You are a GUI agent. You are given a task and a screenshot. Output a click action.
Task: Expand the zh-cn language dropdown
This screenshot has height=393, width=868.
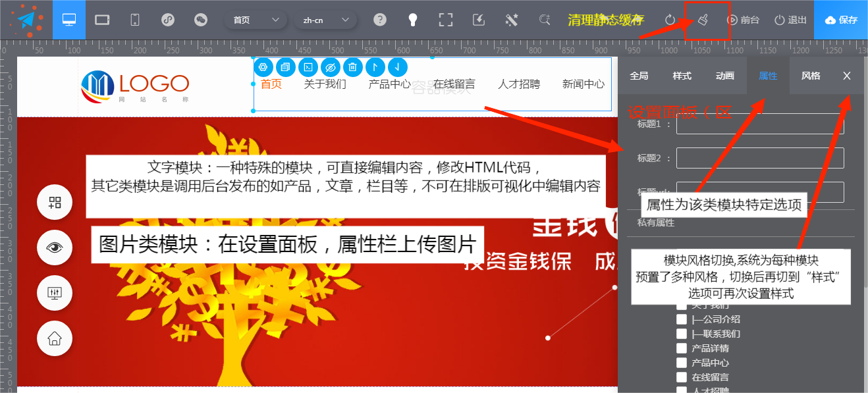[x=325, y=20]
